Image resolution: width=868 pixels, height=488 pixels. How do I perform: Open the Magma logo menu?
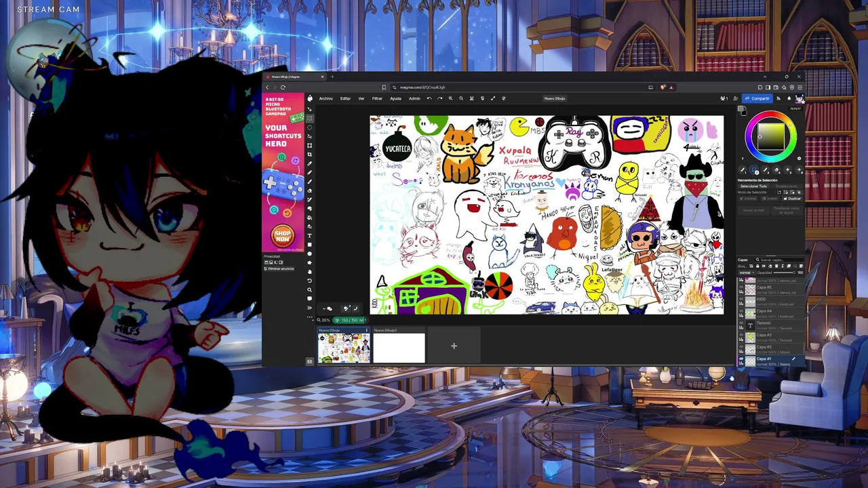(310, 98)
